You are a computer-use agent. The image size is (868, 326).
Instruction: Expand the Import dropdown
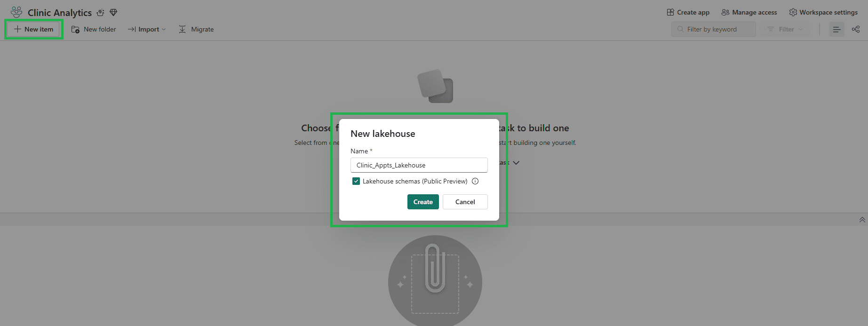[147, 29]
